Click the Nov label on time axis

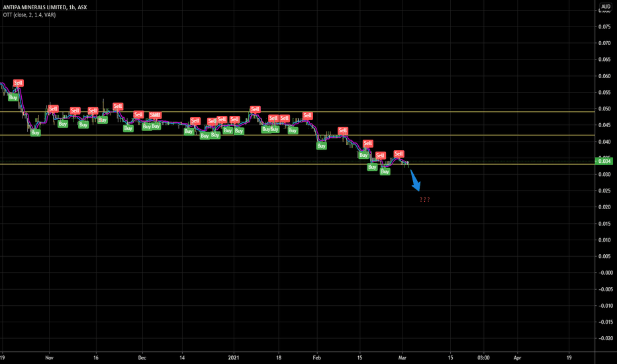pyautogui.click(x=49, y=357)
